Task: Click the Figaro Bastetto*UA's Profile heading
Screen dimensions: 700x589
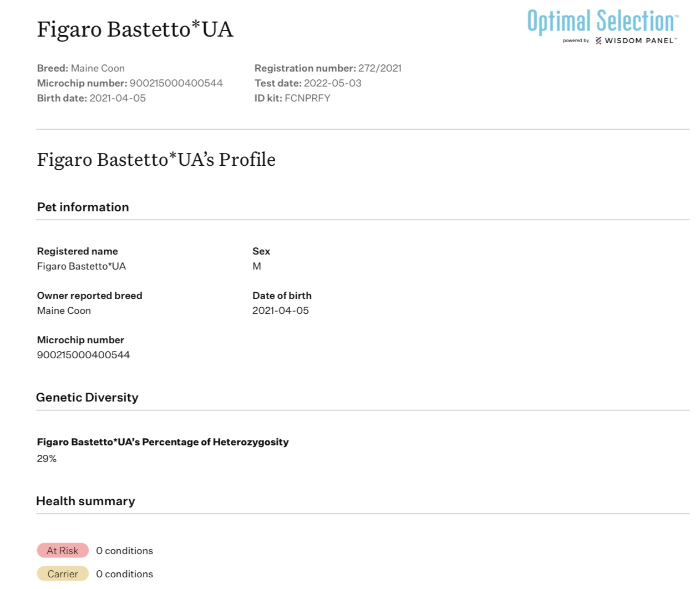Action: pos(156,160)
